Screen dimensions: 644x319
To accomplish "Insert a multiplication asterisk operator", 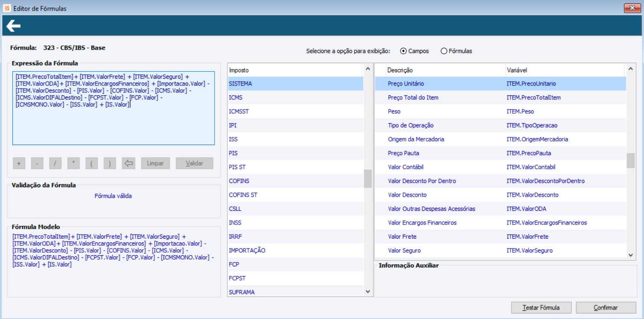I will (x=74, y=163).
